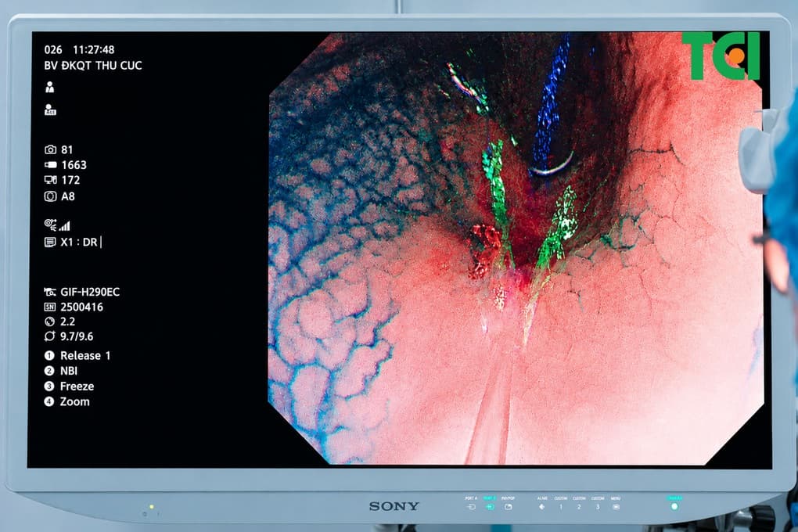Viewport: 798px width, 532px height.
Task: Click the scope model GIF-H290EC
Action: 90,293
